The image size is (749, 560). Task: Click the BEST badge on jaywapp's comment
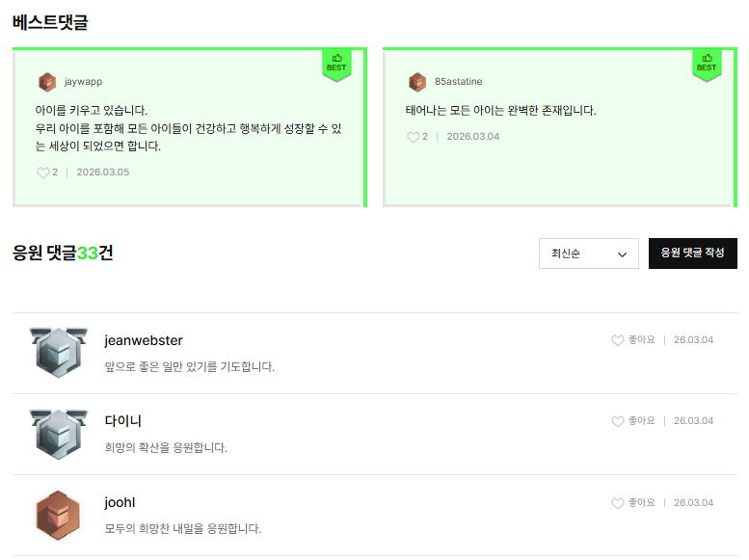pos(336,65)
